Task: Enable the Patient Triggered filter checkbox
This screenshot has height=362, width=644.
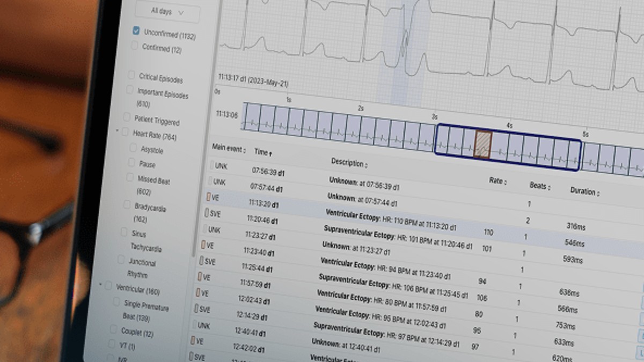Action: click(127, 117)
